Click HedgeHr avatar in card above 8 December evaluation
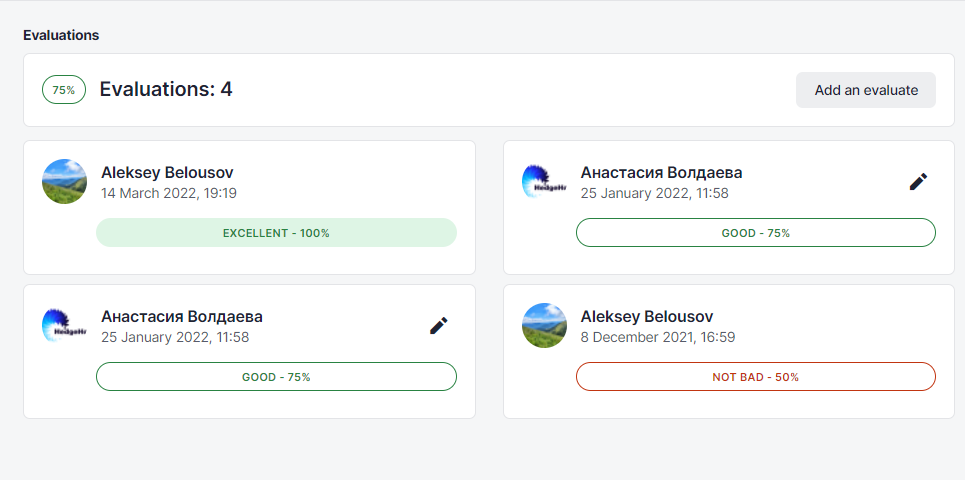The height and width of the screenshot is (480, 965). pos(545,182)
